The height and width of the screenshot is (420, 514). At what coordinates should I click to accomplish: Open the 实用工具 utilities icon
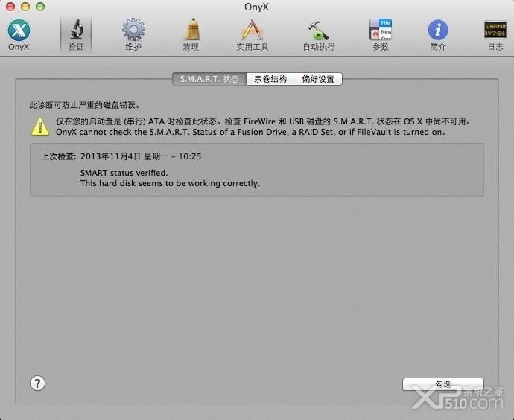coord(252,34)
